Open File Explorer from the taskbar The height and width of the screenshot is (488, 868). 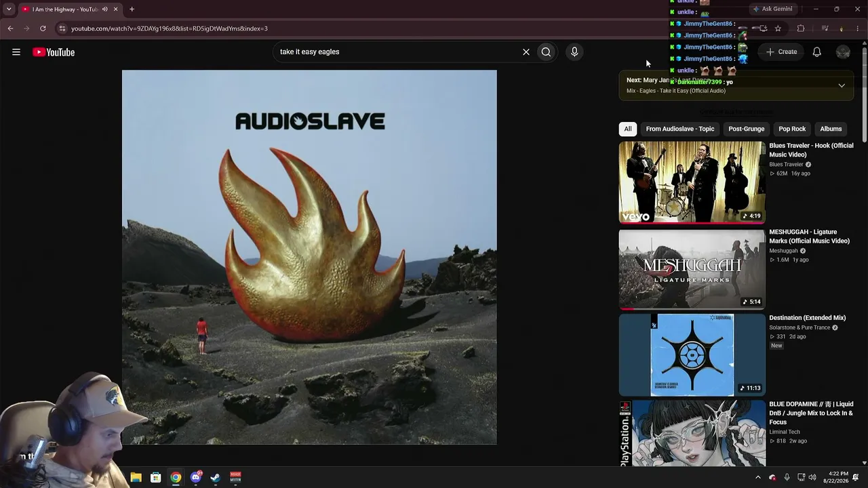click(x=136, y=477)
